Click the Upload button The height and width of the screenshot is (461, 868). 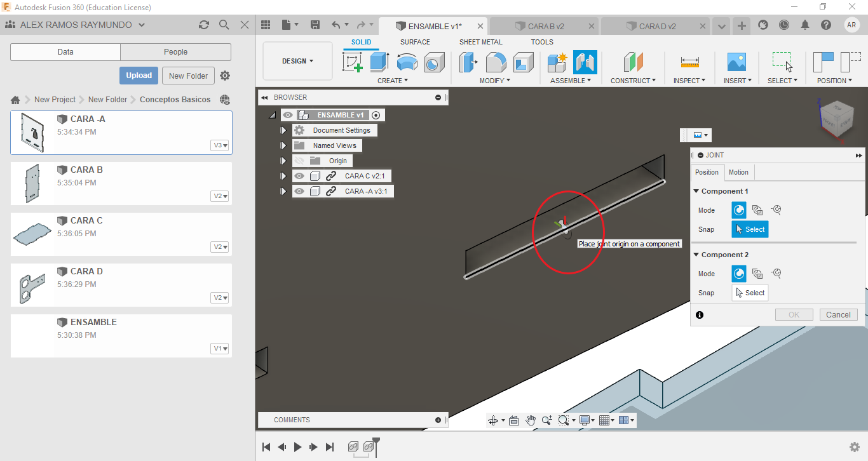point(139,76)
